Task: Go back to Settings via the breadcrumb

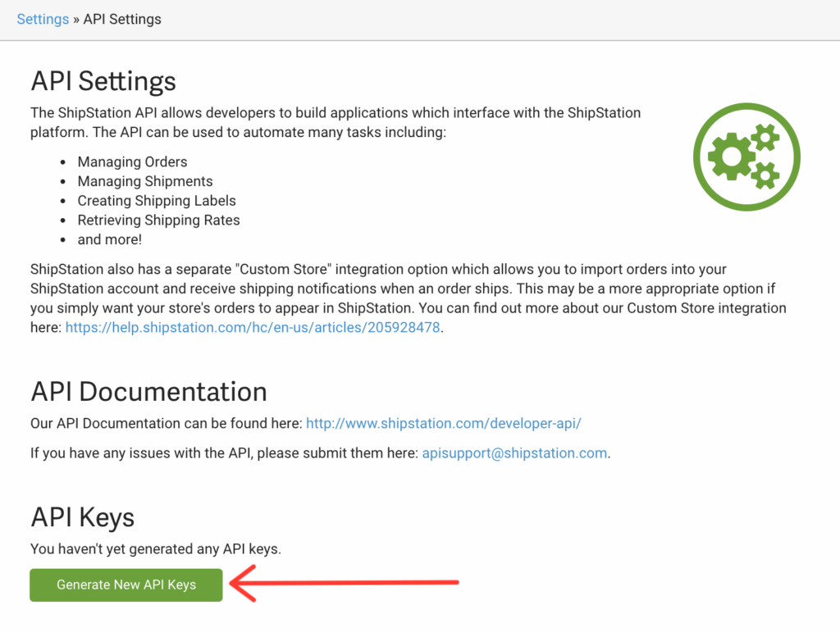Action: pyautogui.click(x=43, y=19)
